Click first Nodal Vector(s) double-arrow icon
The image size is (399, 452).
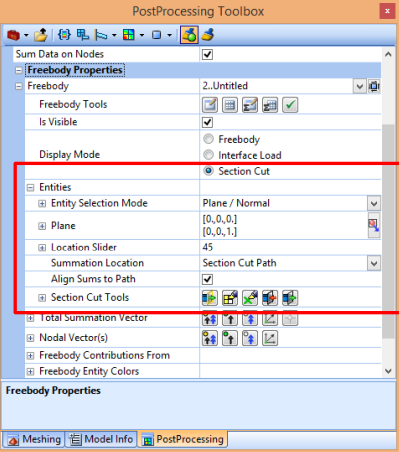[210, 338]
